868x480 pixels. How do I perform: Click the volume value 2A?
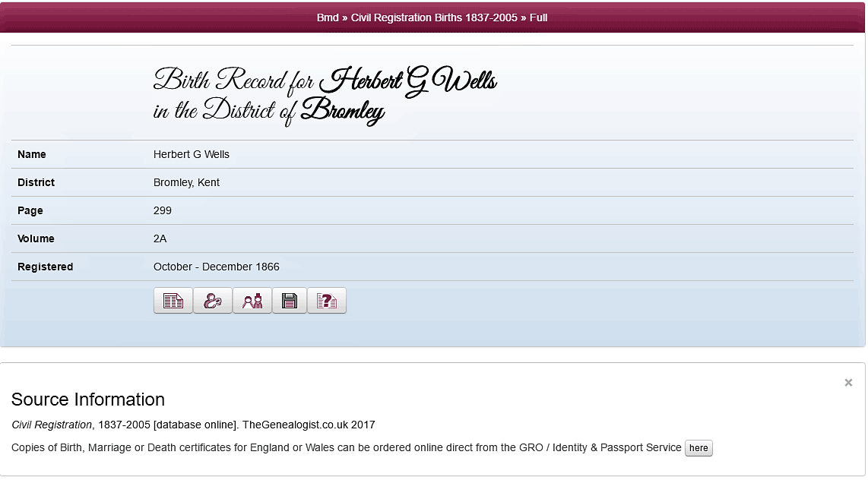tap(160, 238)
